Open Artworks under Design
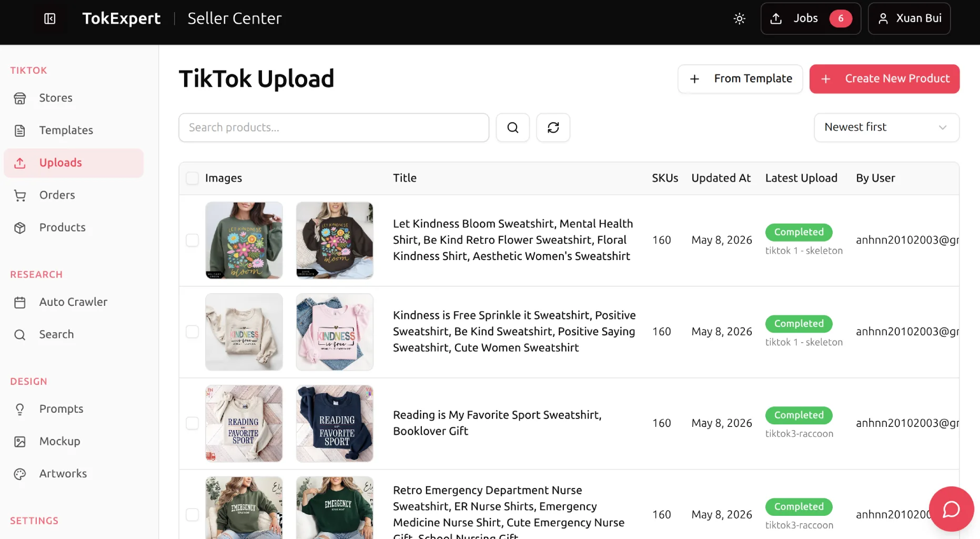Screen dimensions: 980x539 (74, 474)
